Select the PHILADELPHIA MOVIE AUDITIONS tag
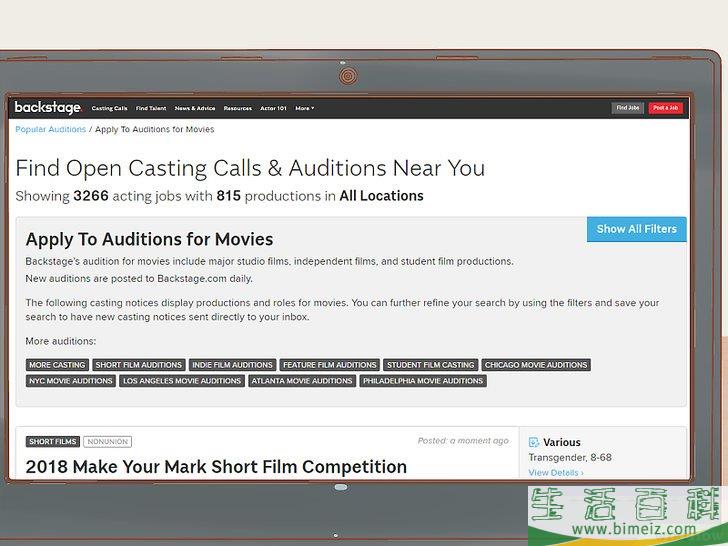This screenshot has height=546, width=728. 423,381
